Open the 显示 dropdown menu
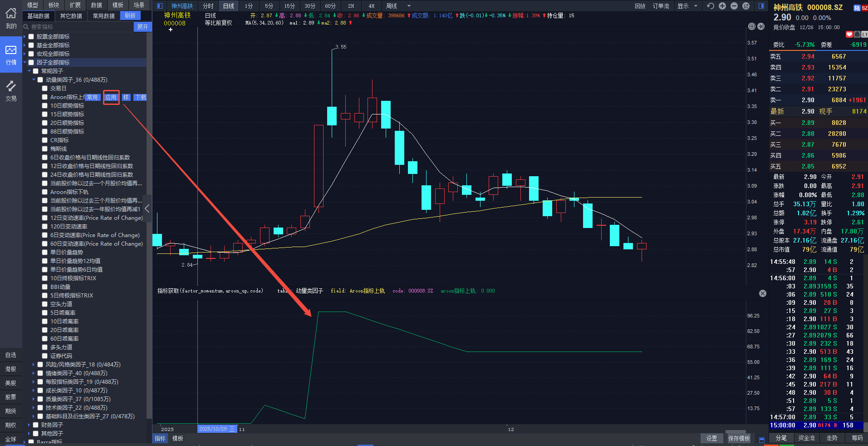The width and height of the screenshot is (868, 446). click(x=687, y=6)
